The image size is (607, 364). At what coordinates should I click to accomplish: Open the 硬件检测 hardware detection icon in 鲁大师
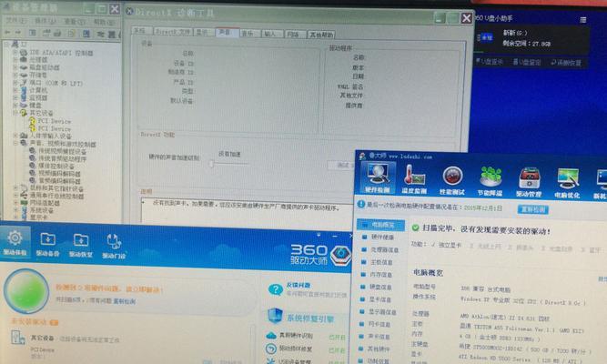click(378, 177)
